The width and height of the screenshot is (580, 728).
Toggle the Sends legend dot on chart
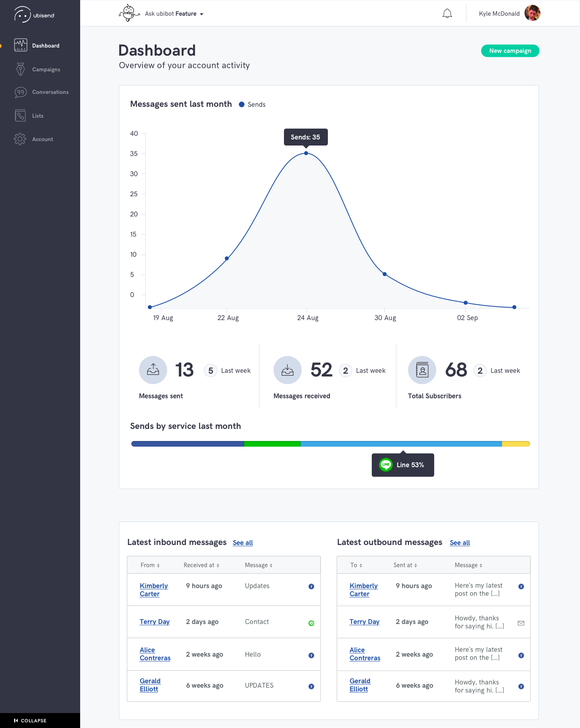pos(242,104)
